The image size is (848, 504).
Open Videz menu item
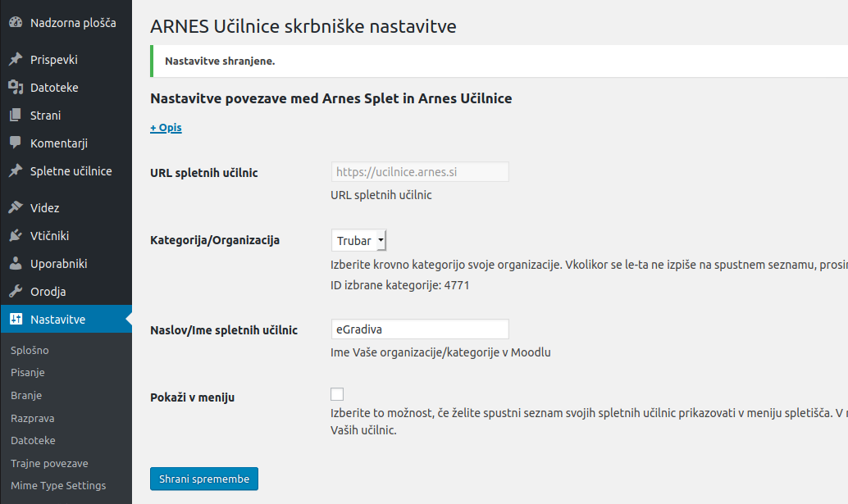(x=45, y=208)
